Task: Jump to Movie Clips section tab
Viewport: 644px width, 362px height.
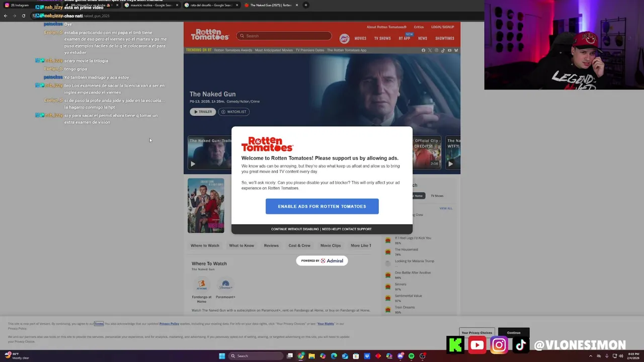Action: [x=331, y=245]
